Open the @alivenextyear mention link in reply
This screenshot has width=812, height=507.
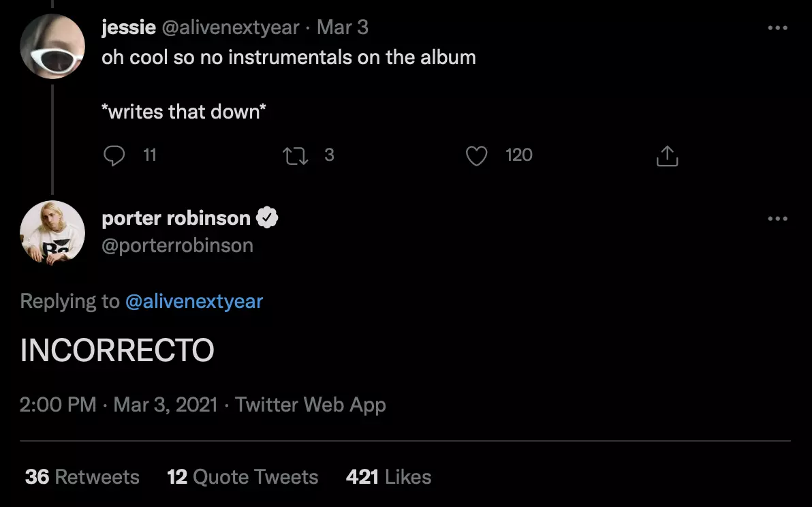coord(194,301)
